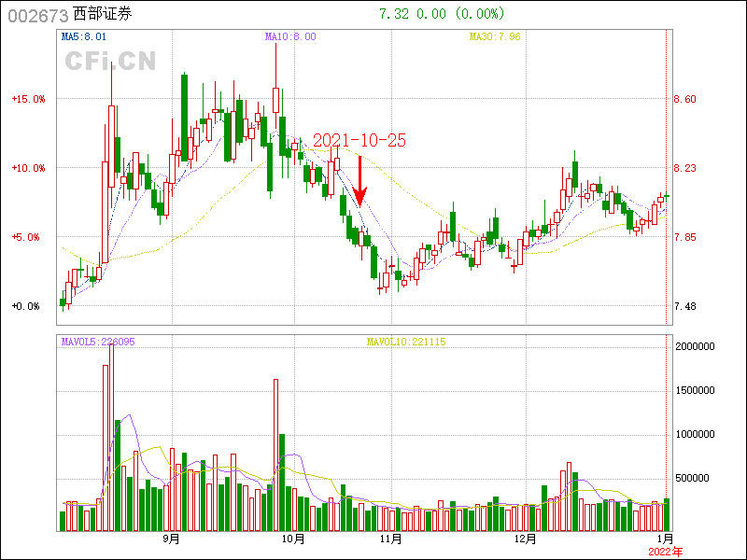Click the tallest red volume bar

[x=111, y=437]
